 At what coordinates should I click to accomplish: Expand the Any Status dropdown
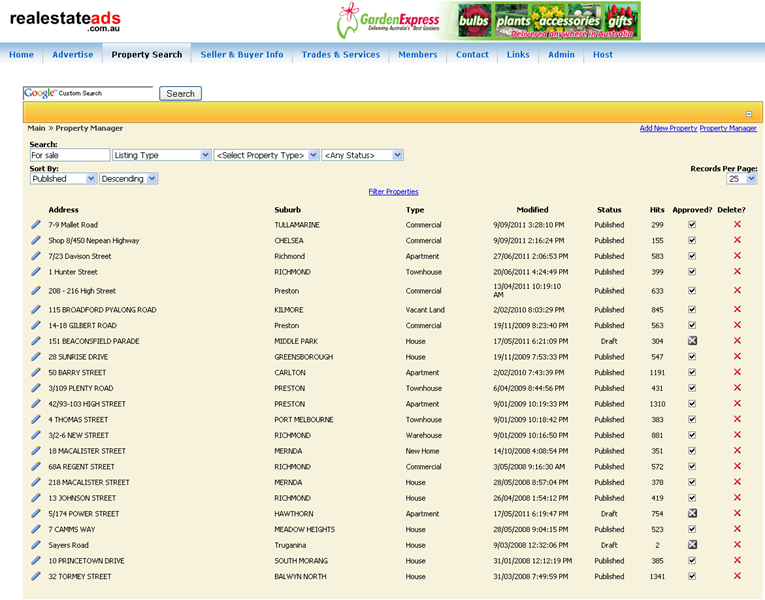[362, 155]
